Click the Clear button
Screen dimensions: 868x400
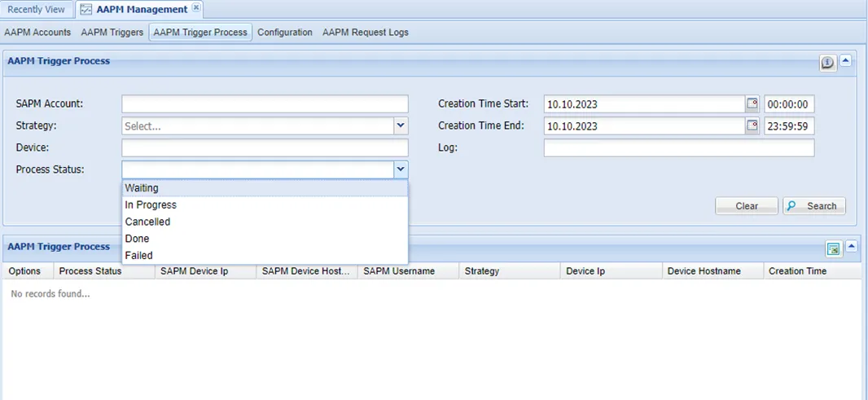[747, 206]
